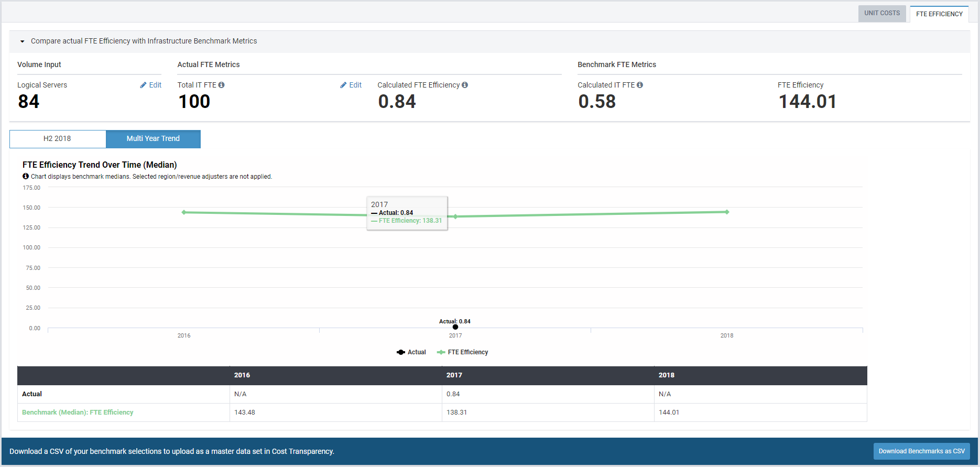
Task: Click the 2018 benchmark value 144.01 cell
Action: (x=669, y=412)
